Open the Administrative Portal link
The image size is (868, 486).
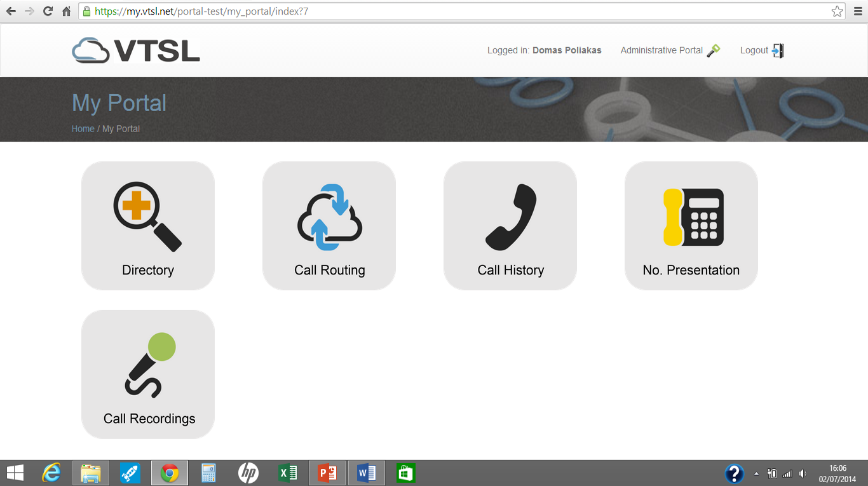(661, 50)
